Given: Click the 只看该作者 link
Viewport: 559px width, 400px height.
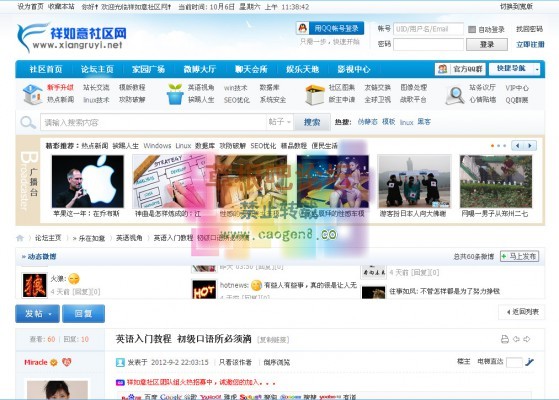Looking at the screenshot, I should point(235,362).
